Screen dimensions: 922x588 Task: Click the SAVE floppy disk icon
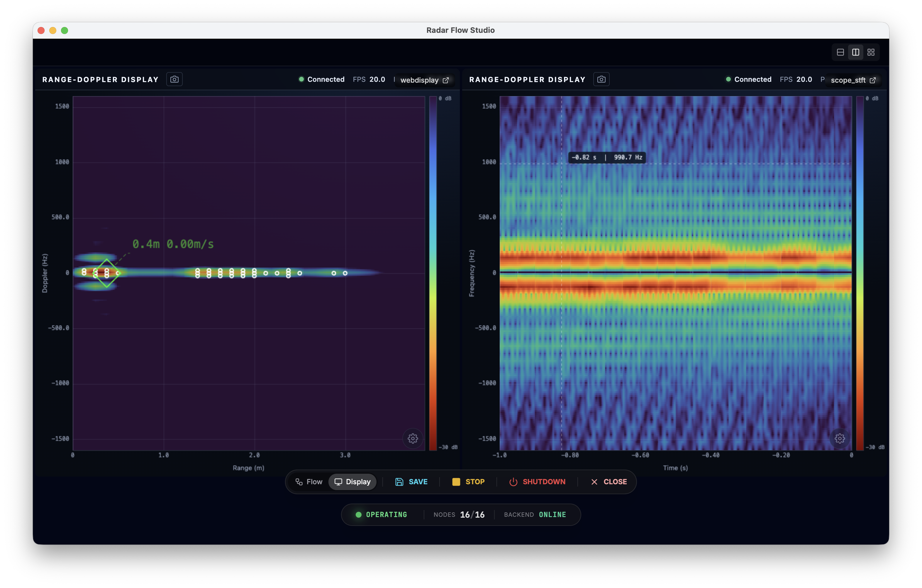399,482
